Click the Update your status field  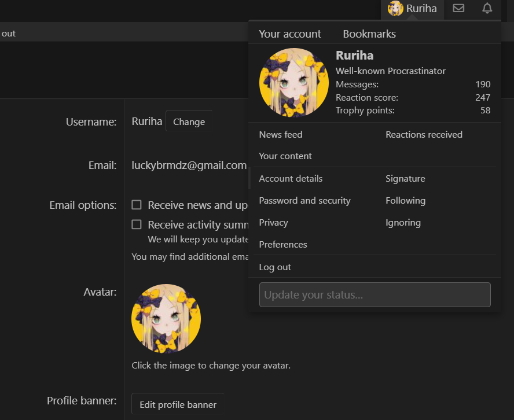pyautogui.click(x=375, y=294)
